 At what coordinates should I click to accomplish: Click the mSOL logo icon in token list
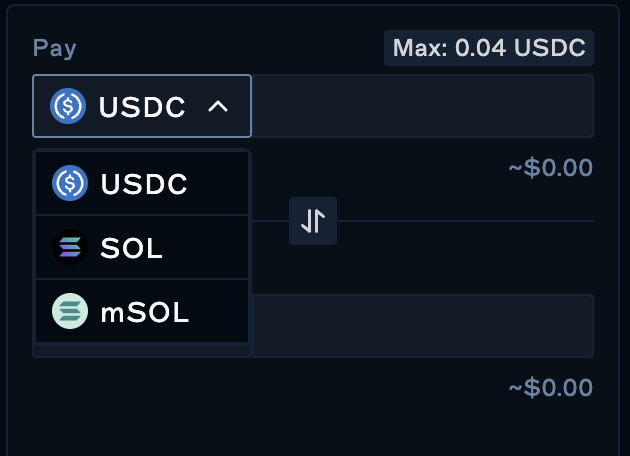click(70, 312)
